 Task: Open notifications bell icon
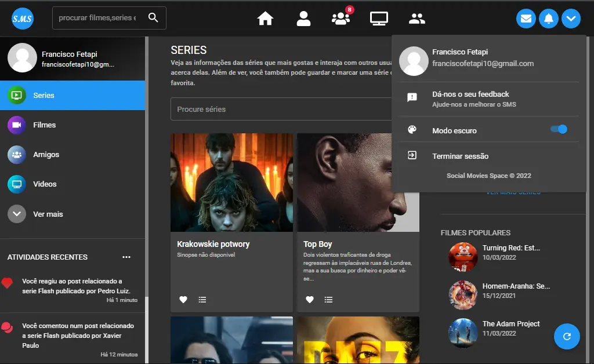[x=549, y=18]
